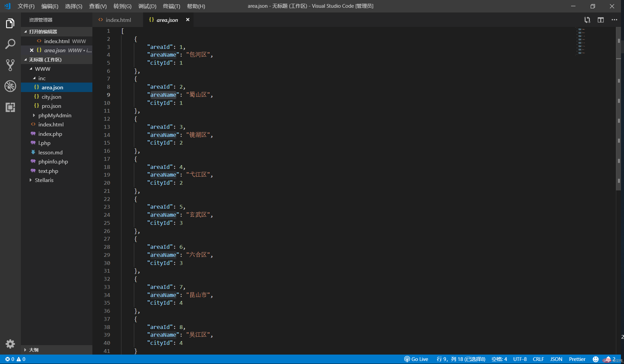Collapse the inc folder
Screen dimensions: 624x364
(57, 78)
